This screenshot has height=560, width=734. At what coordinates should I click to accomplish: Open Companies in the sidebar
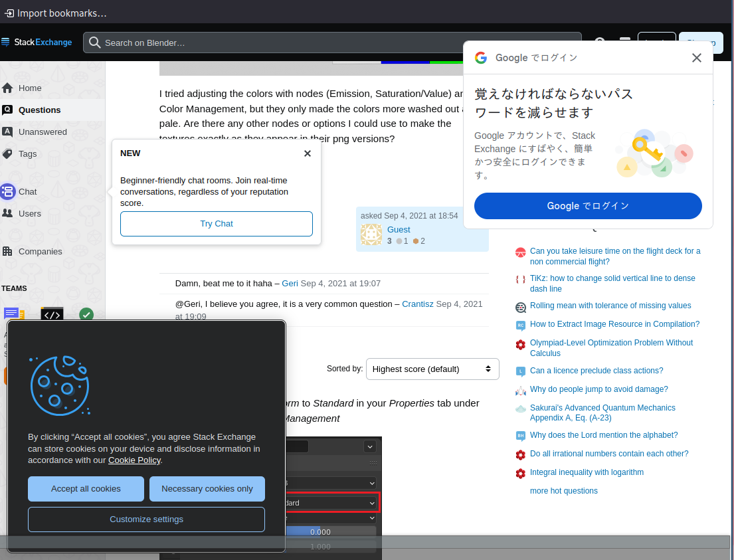click(x=41, y=252)
